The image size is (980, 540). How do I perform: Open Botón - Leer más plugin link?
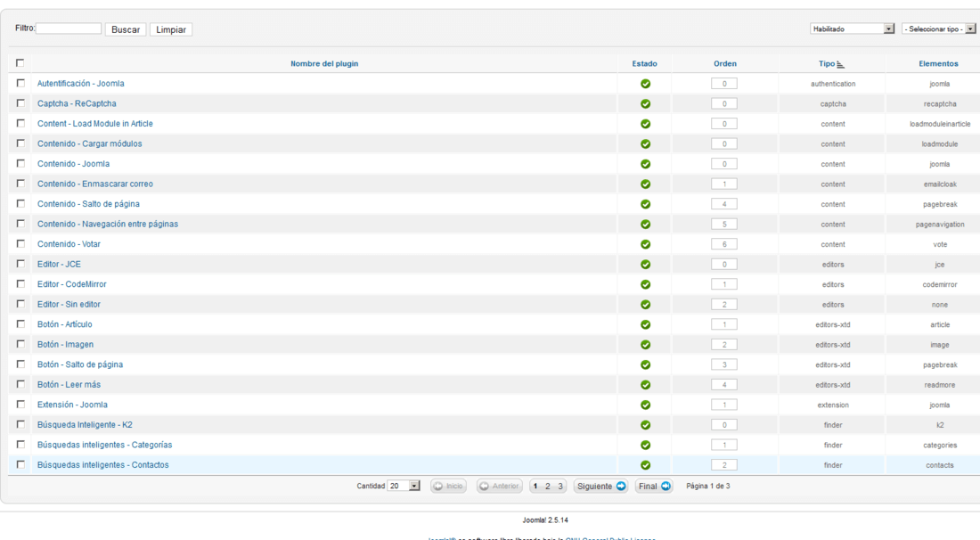click(69, 385)
